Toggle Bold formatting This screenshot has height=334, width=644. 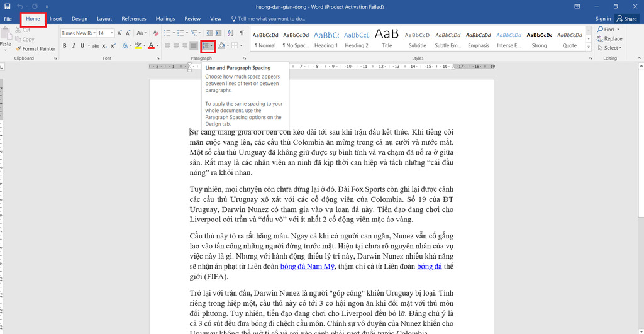(x=65, y=45)
